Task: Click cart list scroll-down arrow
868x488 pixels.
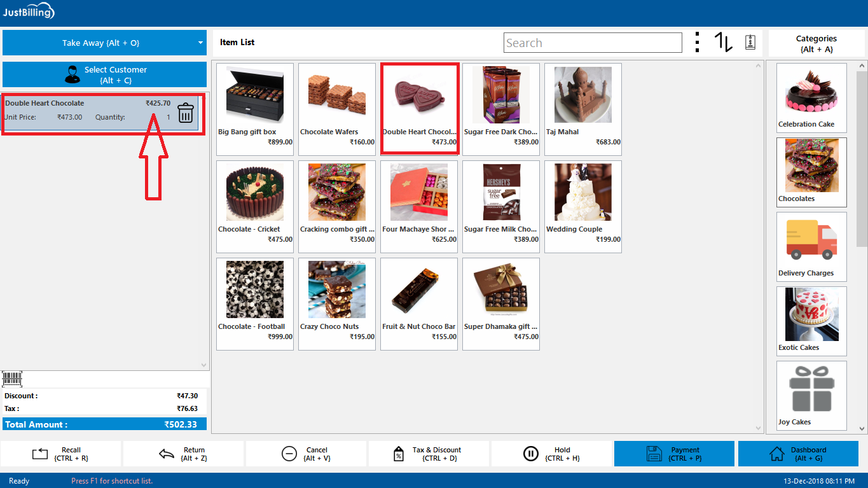Action: [x=204, y=365]
